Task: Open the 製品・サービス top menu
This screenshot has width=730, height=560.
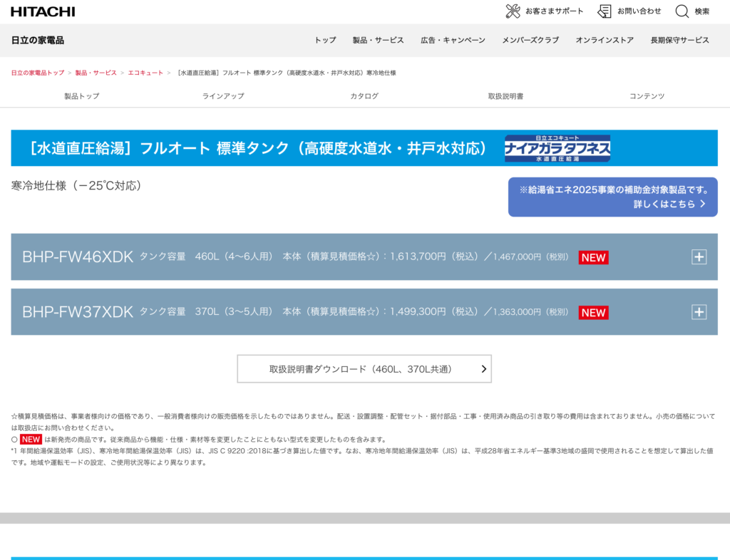Action: pos(378,40)
